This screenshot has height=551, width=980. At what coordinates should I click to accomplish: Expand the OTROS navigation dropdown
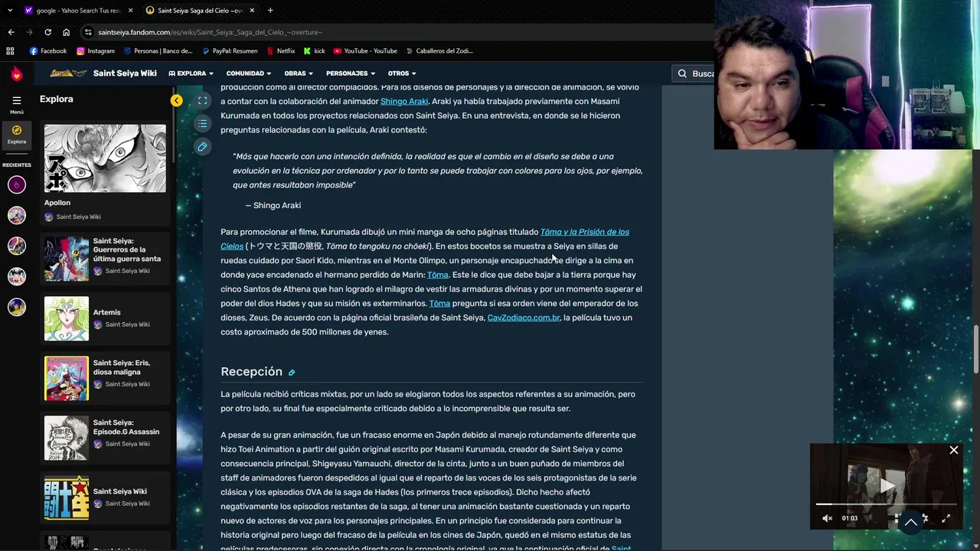pyautogui.click(x=402, y=73)
